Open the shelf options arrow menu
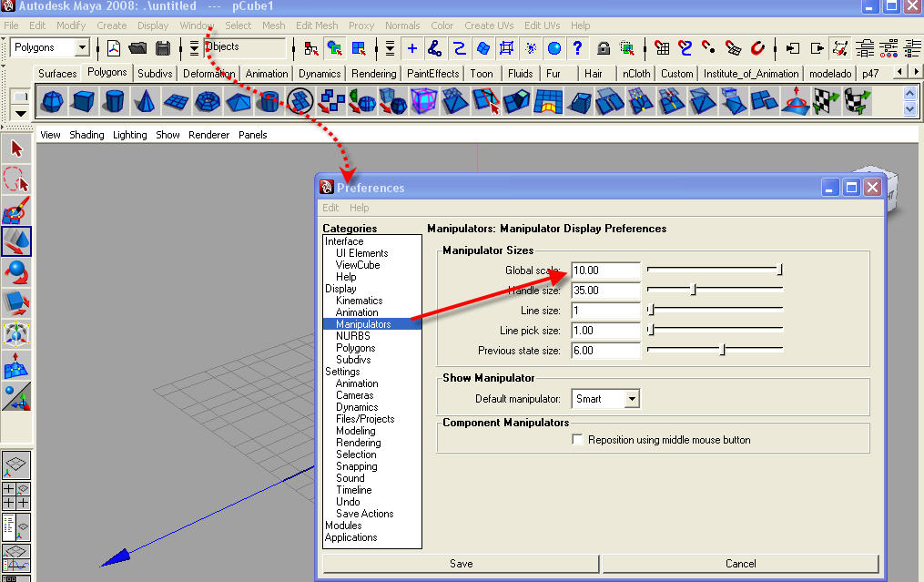Image resolution: width=924 pixels, height=582 pixels. [21, 113]
